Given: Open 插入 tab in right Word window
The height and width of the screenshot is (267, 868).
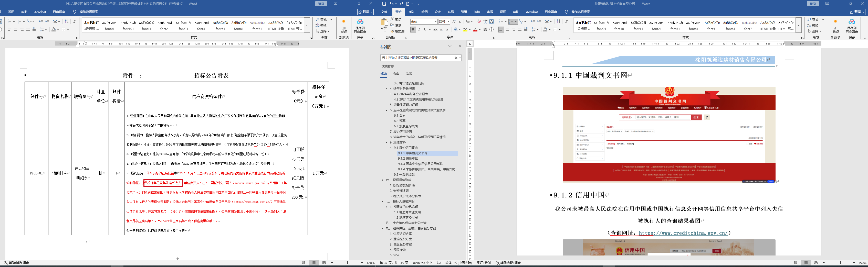Looking at the screenshot, I should point(411,12).
